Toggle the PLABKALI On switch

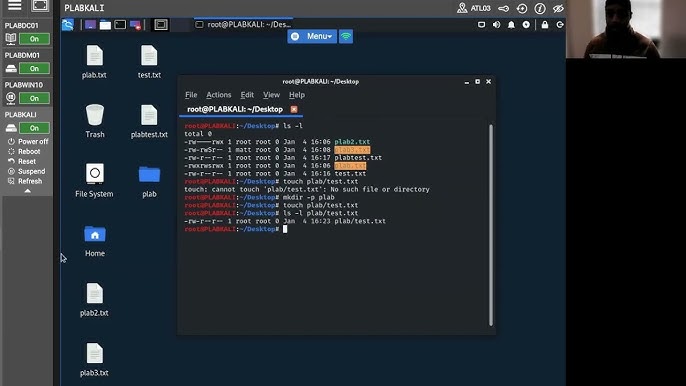point(34,128)
